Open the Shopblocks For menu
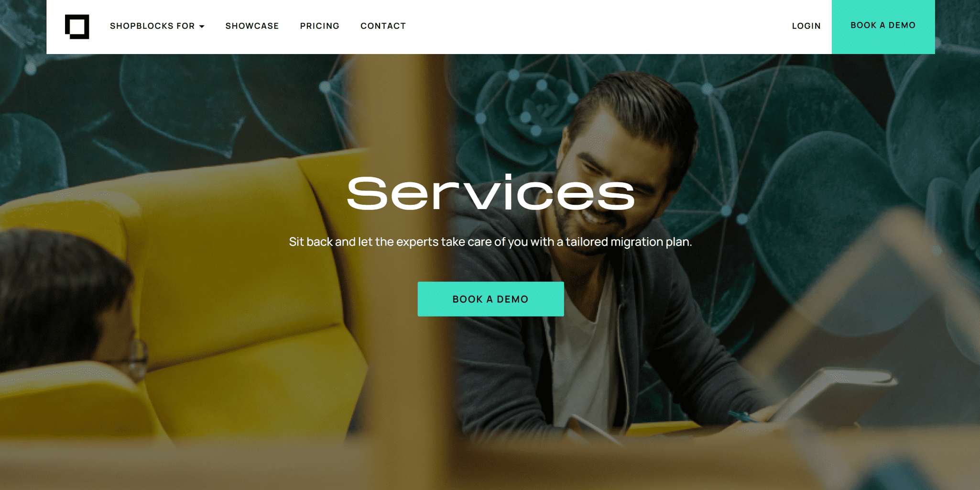 pyautogui.click(x=157, y=26)
